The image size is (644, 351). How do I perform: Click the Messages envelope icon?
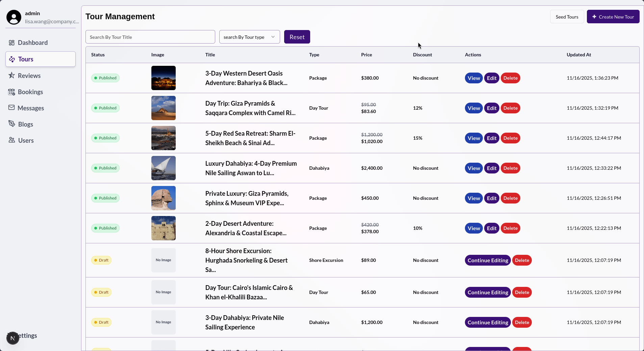pos(11,108)
